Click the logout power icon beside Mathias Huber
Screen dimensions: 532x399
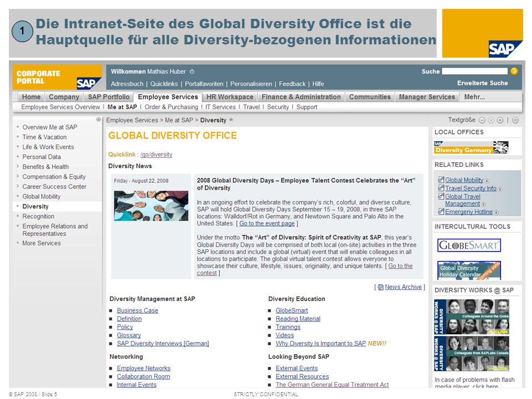point(192,71)
